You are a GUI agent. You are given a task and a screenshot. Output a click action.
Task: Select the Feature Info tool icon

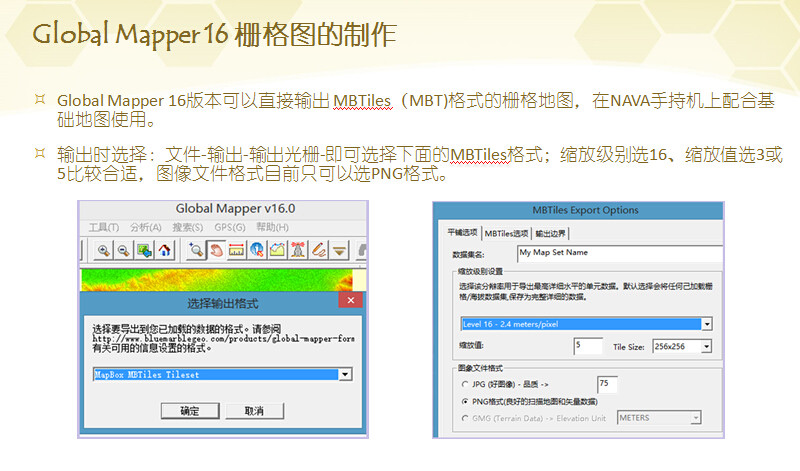[x=257, y=250]
